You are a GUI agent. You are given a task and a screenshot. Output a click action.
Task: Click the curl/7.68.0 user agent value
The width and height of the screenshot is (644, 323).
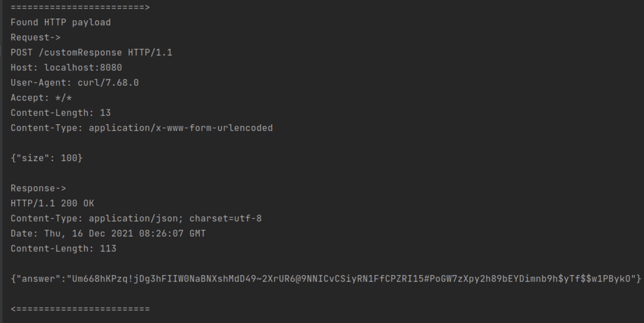point(108,83)
